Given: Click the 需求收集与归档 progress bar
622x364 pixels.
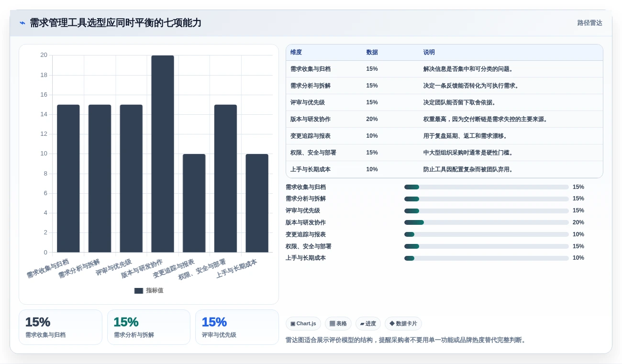Looking at the screenshot, I should pos(487,187).
